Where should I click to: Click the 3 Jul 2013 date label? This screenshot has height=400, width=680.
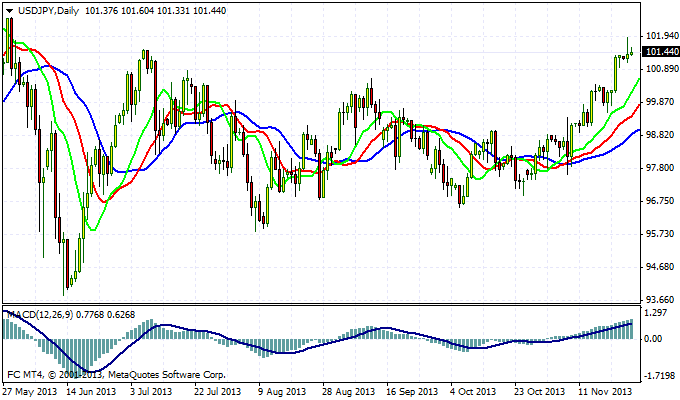151,391
